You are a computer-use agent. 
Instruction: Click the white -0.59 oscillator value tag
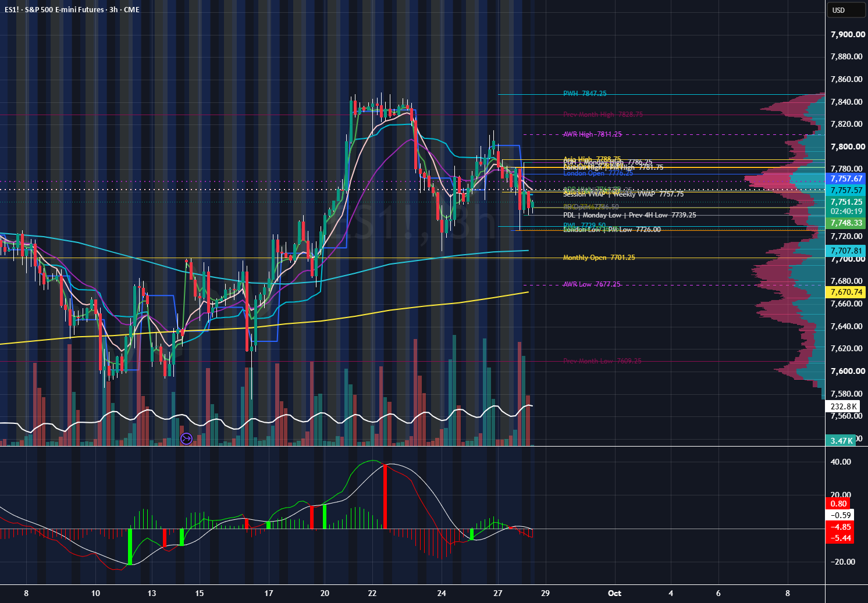coord(840,515)
